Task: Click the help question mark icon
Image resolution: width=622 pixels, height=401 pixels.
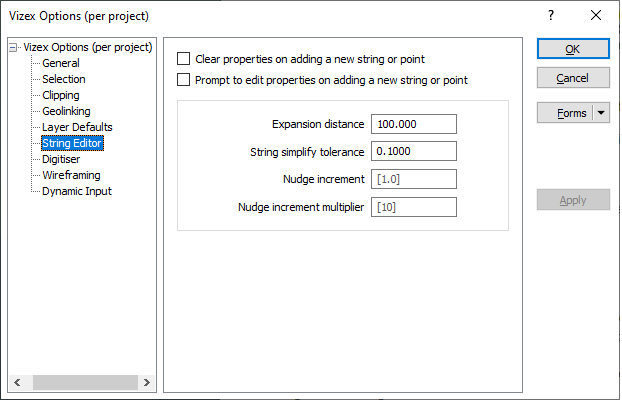Action: click(551, 15)
